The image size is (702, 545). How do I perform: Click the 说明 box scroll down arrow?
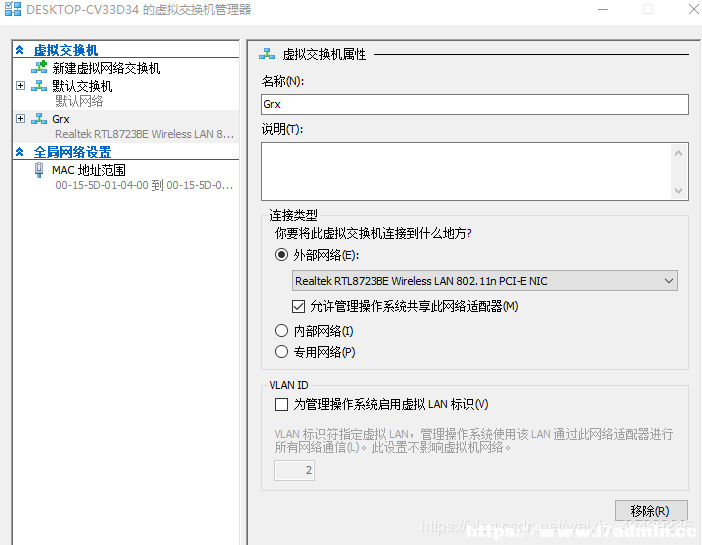coord(678,191)
